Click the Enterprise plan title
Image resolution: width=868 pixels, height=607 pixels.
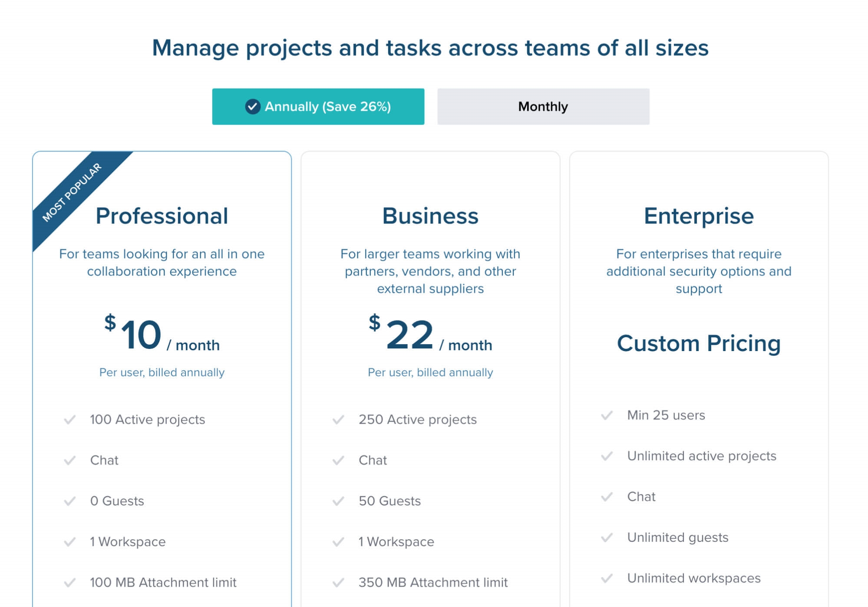698,216
